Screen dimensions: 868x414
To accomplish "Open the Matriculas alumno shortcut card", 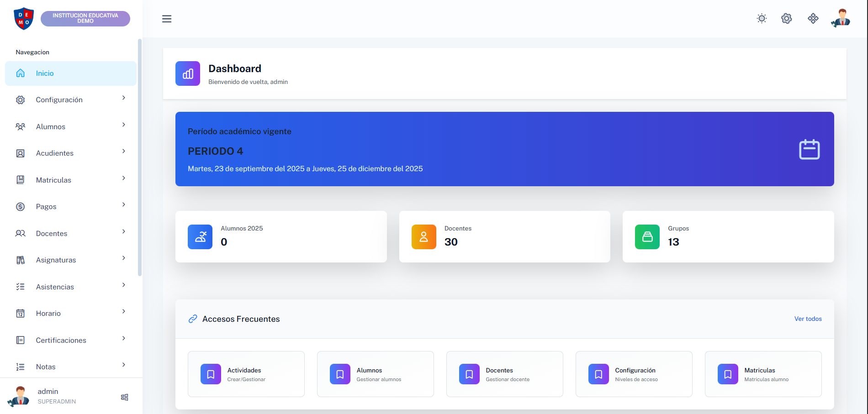I will [x=763, y=374].
